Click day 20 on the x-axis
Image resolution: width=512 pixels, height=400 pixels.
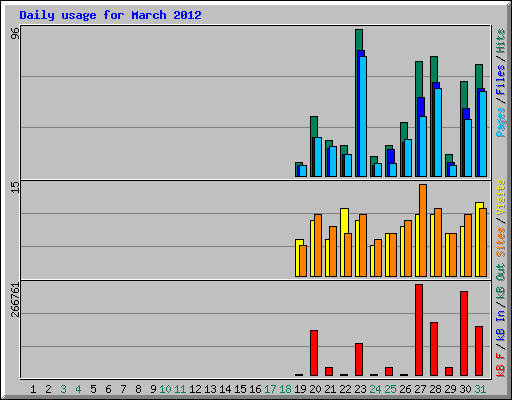(x=315, y=389)
